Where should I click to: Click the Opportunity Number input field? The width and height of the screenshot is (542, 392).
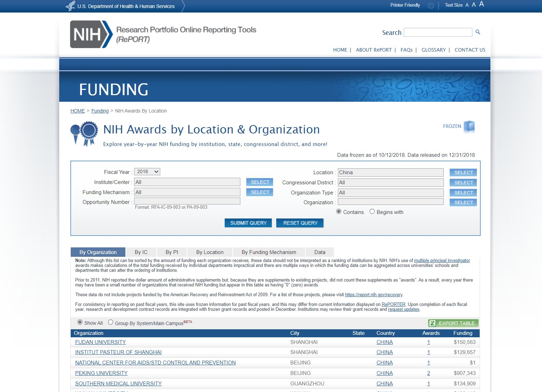[187, 201]
